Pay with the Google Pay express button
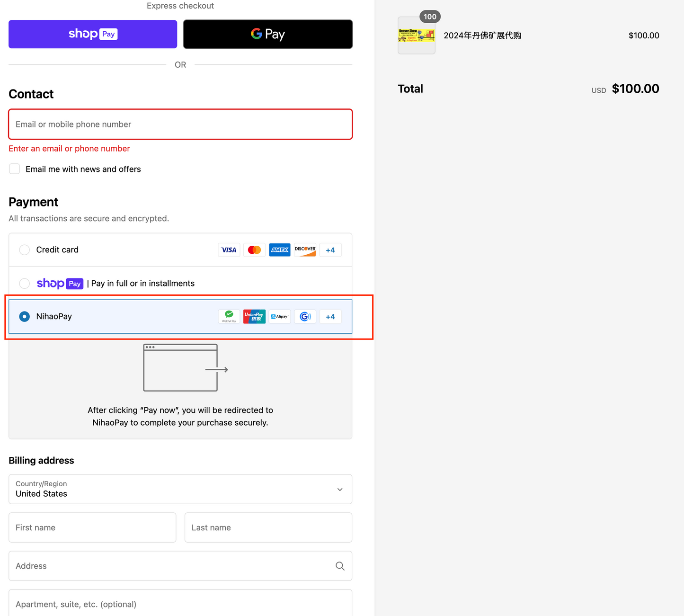 click(268, 34)
